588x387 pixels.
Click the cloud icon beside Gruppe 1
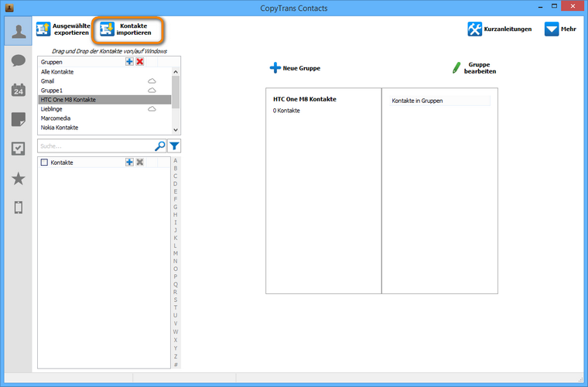pos(152,91)
